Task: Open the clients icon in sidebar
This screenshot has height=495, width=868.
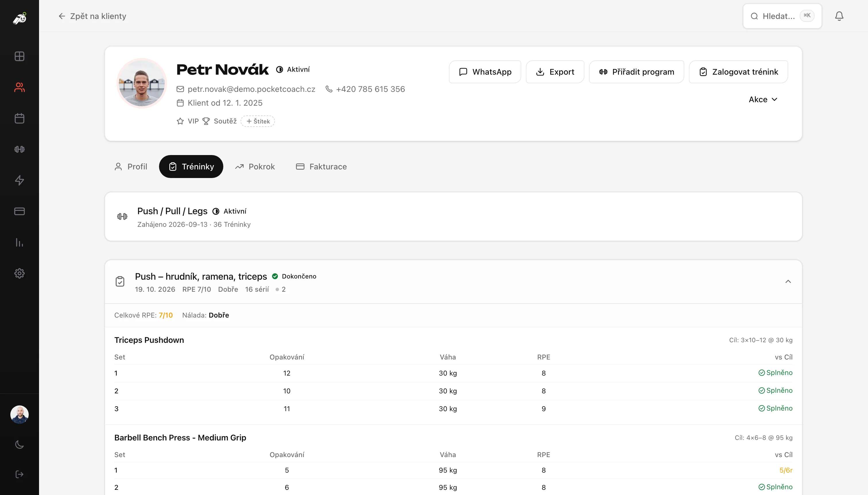Action: click(x=19, y=87)
